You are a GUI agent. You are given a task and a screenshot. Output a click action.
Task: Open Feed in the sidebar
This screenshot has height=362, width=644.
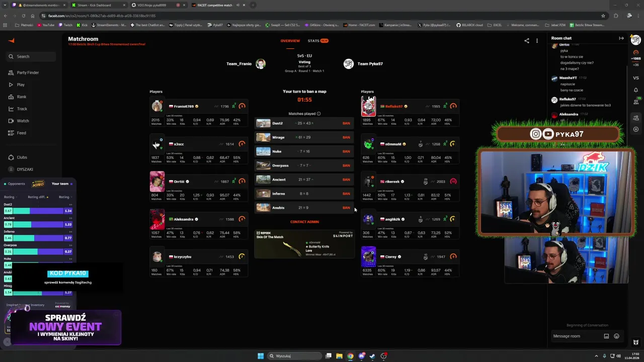(22, 133)
